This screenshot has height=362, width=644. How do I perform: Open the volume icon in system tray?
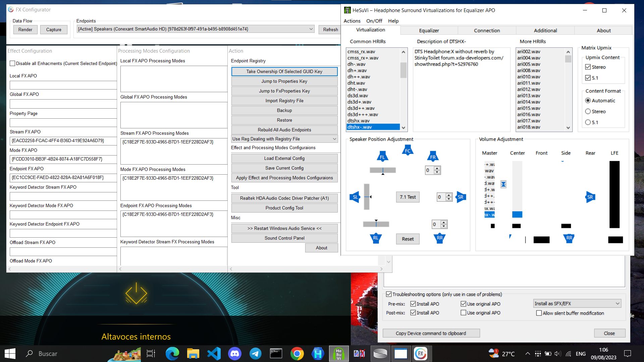558,354
